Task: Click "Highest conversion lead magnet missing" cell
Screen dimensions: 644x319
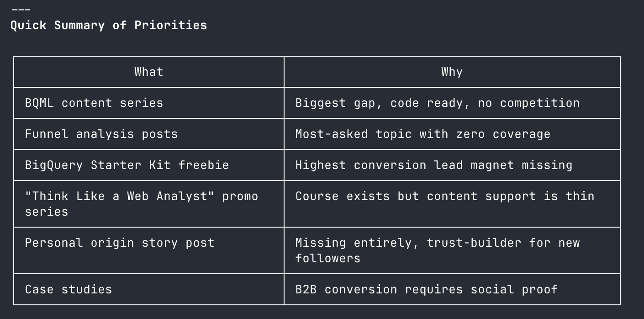Action: point(433,165)
